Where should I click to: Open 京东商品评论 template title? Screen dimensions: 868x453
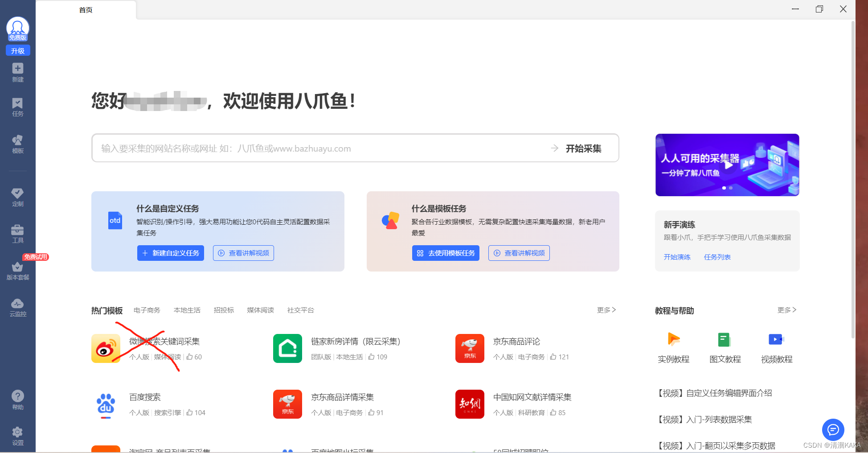[x=516, y=342]
